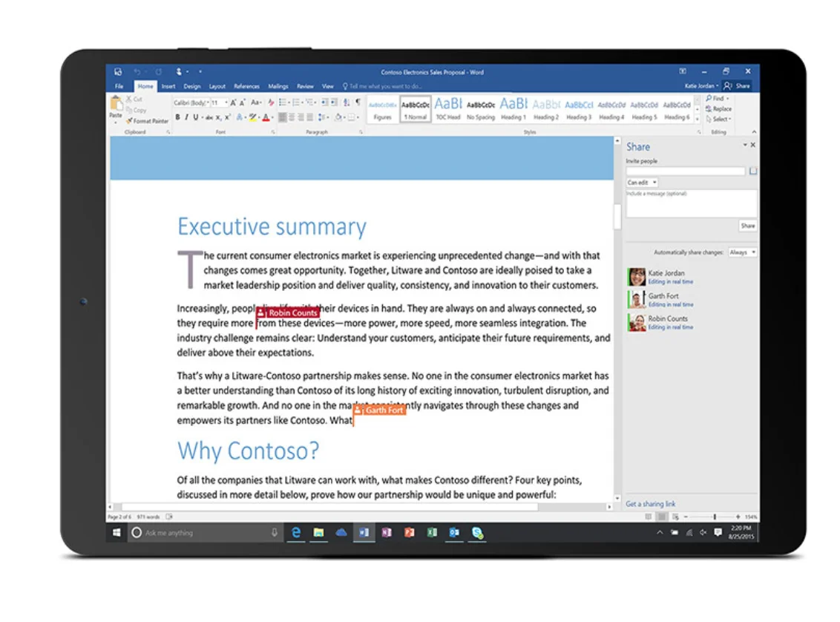
Task: Click the Ask me anything Cortana search box
Action: click(x=206, y=532)
